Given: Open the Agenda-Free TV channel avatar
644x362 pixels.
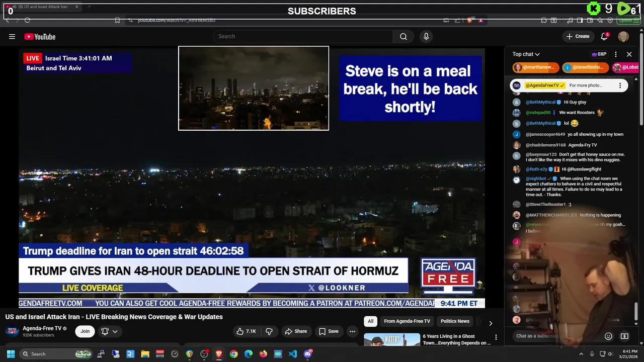Looking at the screenshot, I should [x=13, y=331].
